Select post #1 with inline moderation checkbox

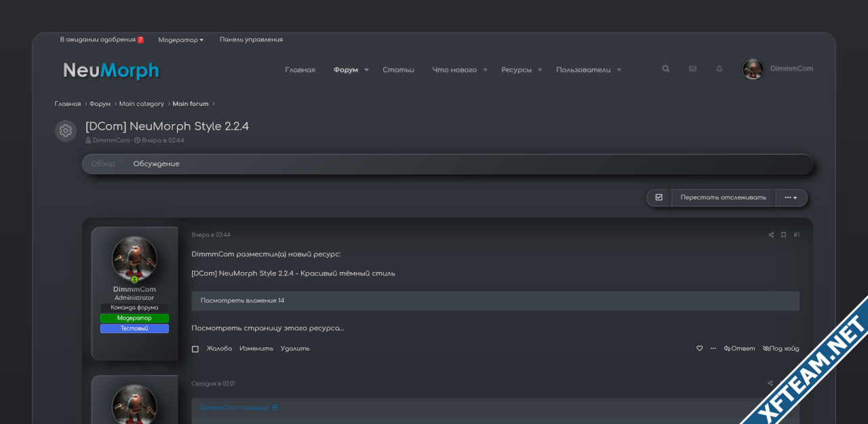click(x=195, y=349)
